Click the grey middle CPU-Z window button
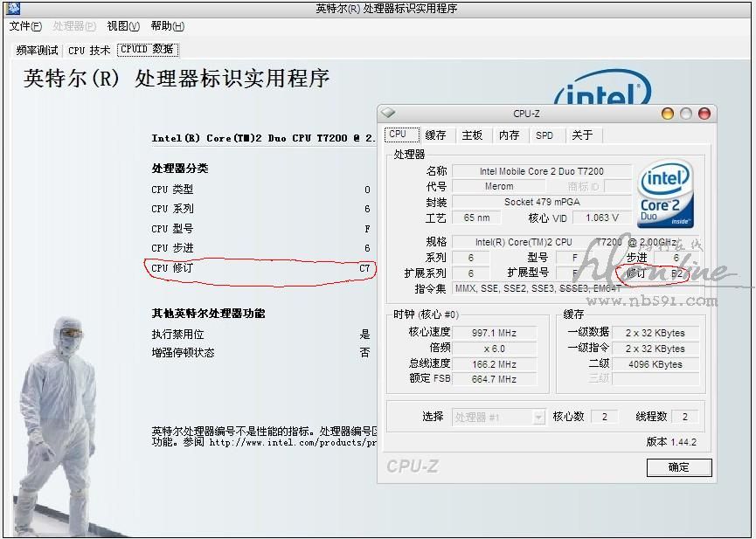Viewport: 756px width, 539px height. point(686,114)
